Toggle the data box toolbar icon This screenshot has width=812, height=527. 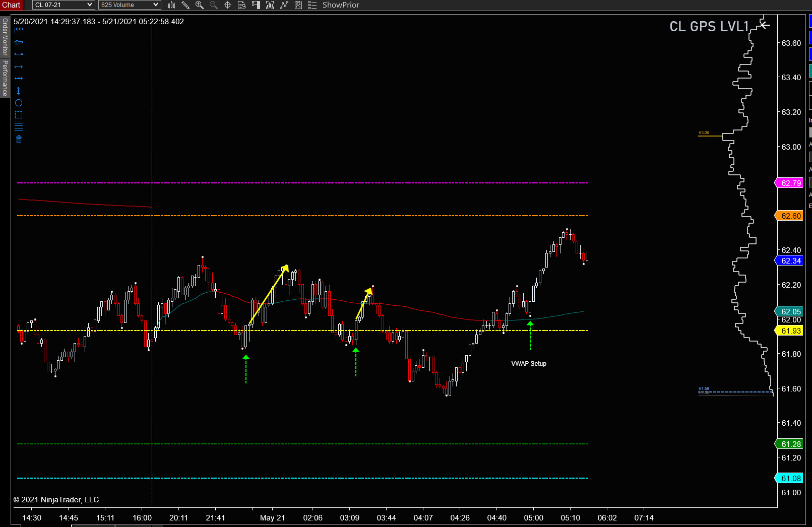tap(241, 5)
